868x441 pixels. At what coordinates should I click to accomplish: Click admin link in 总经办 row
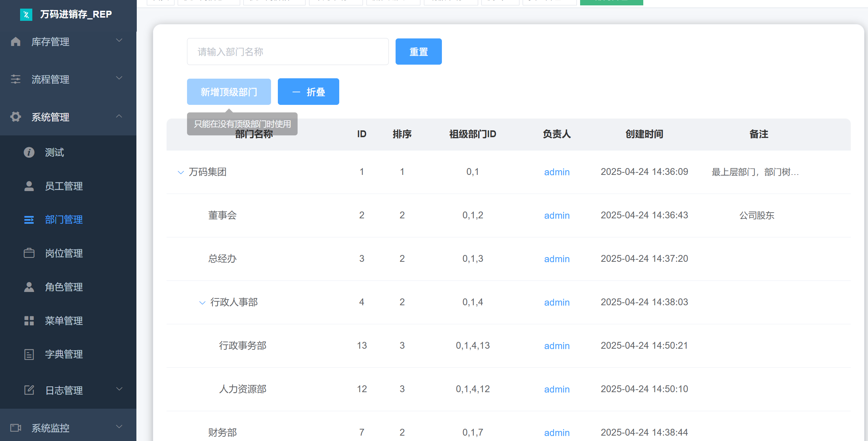pyautogui.click(x=557, y=259)
